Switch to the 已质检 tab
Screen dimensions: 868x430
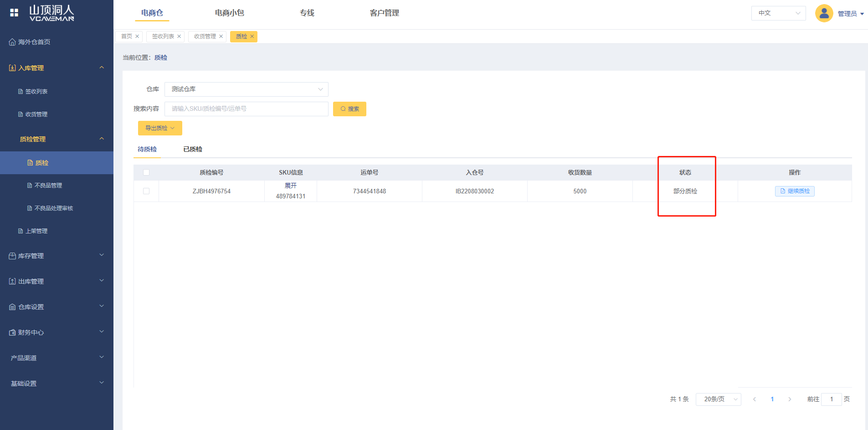[193, 149]
